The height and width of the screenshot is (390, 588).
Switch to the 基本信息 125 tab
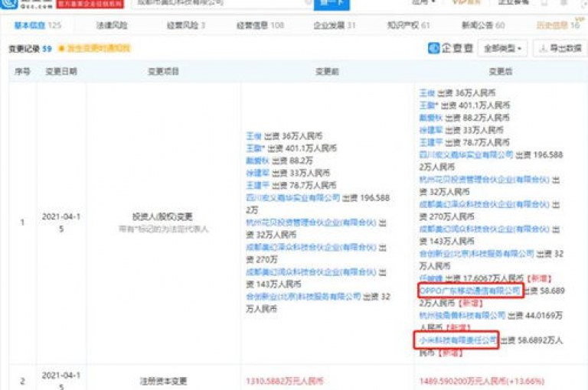pyautogui.click(x=38, y=25)
